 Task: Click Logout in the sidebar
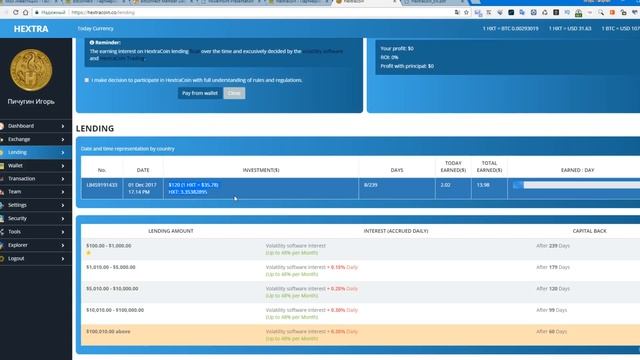[36, 258]
